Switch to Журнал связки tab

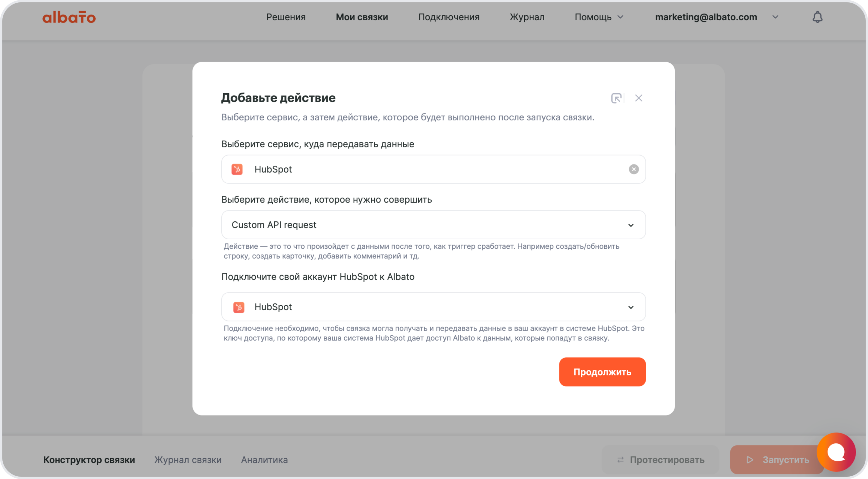click(x=188, y=460)
